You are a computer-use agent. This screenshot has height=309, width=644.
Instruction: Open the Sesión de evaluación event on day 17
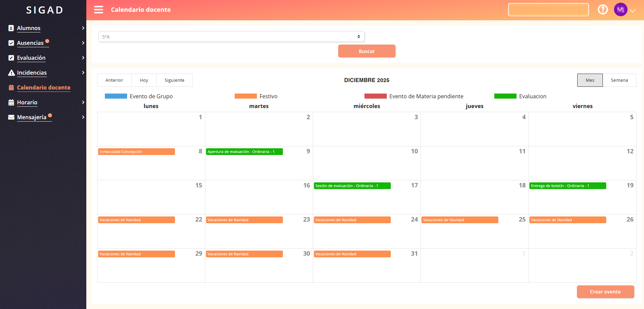coord(352,186)
